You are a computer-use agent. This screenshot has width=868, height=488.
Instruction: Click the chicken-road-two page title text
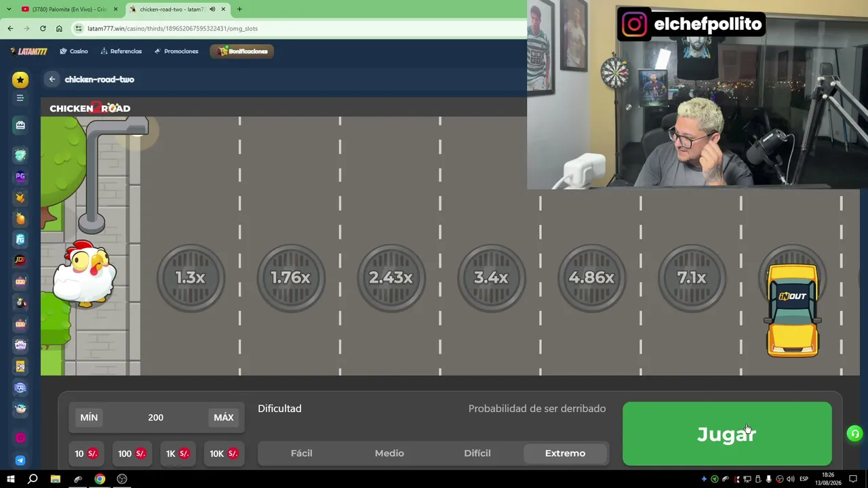pyautogui.click(x=100, y=79)
